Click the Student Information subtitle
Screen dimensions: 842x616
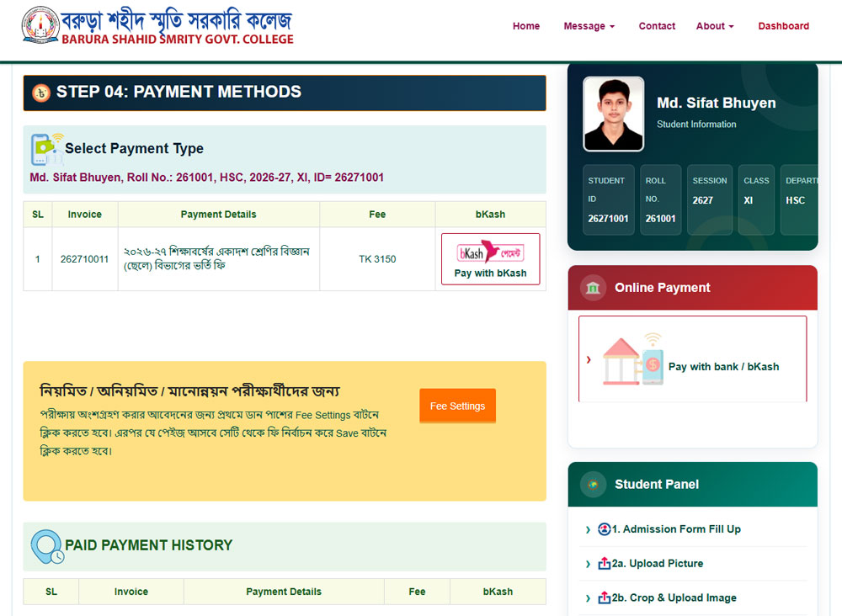(x=696, y=124)
